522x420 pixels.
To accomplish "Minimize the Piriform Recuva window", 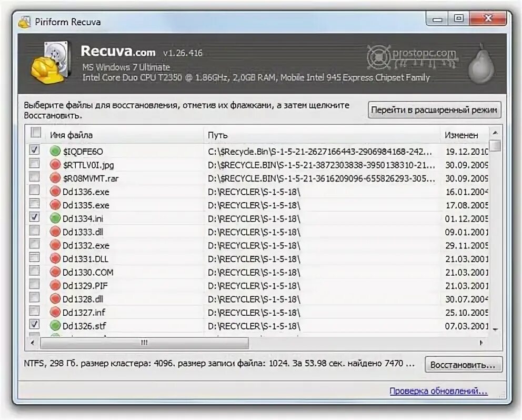I will 437,18.
